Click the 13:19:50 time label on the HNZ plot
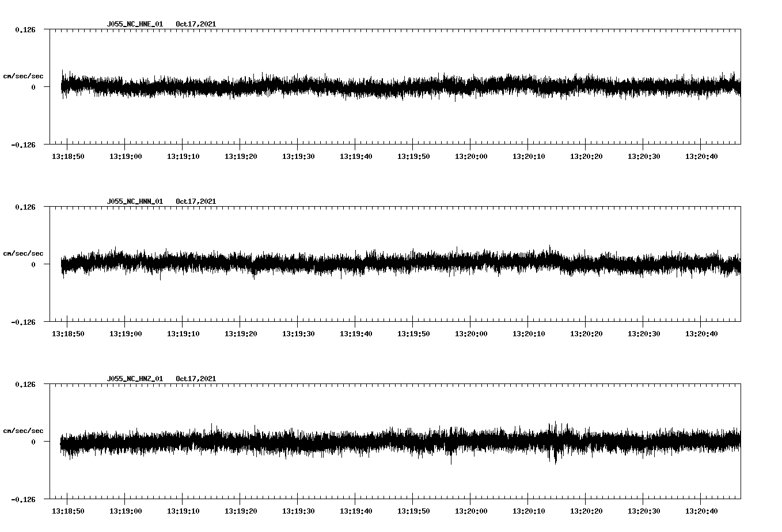The image size is (782, 532). (413, 511)
